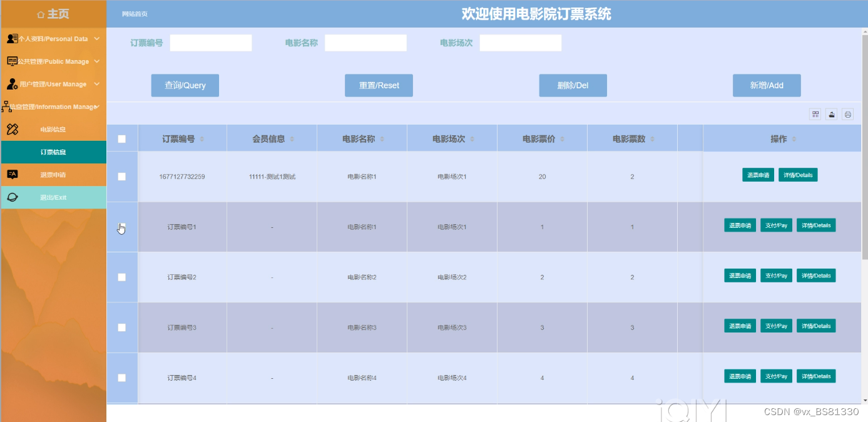Click the "订票编号4" cell
Image resolution: width=868 pixels, height=422 pixels.
pyautogui.click(x=182, y=378)
